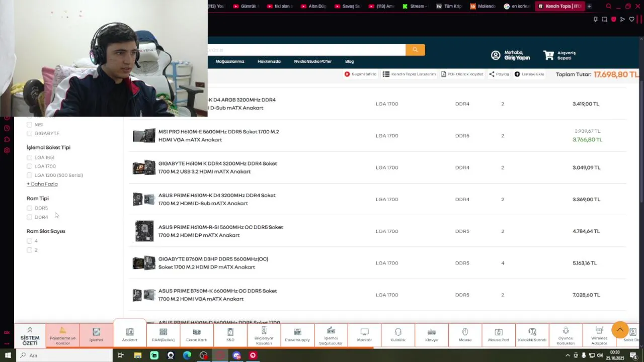The image size is (644, 362).
Task: Switch to 'Gümrük' YouTube tab
Action: coord(247,6)
